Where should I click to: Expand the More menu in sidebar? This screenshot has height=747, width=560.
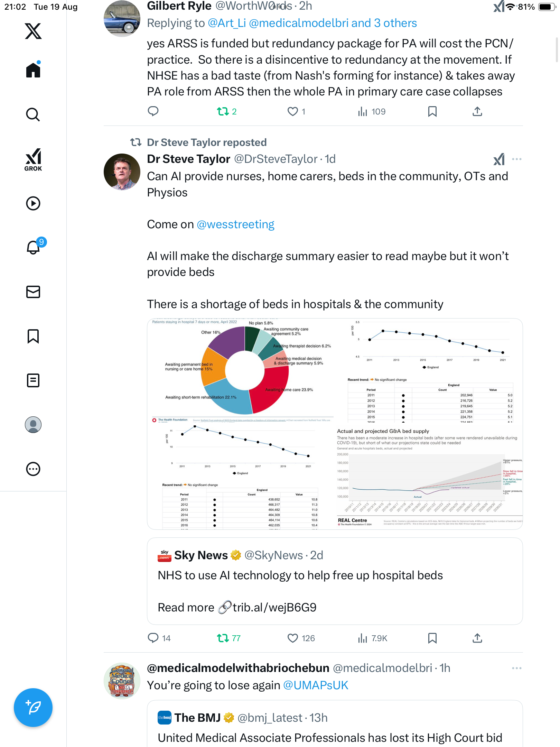point(33,469)
